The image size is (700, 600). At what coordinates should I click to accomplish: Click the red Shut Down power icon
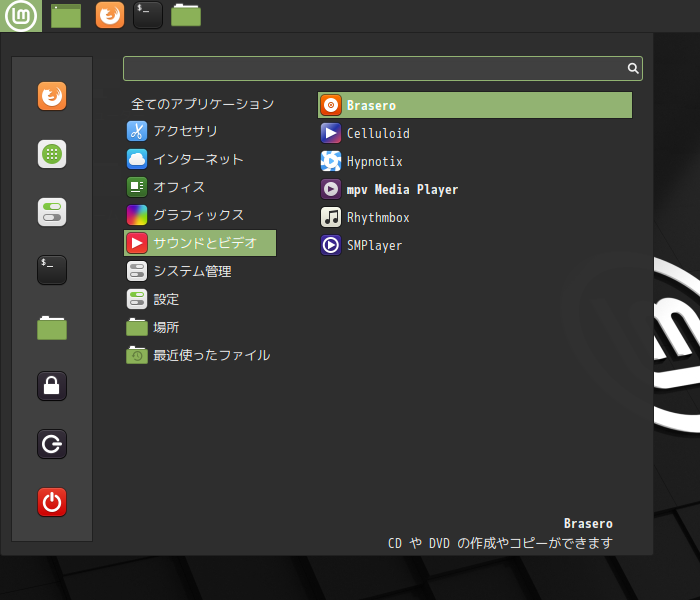52,502
